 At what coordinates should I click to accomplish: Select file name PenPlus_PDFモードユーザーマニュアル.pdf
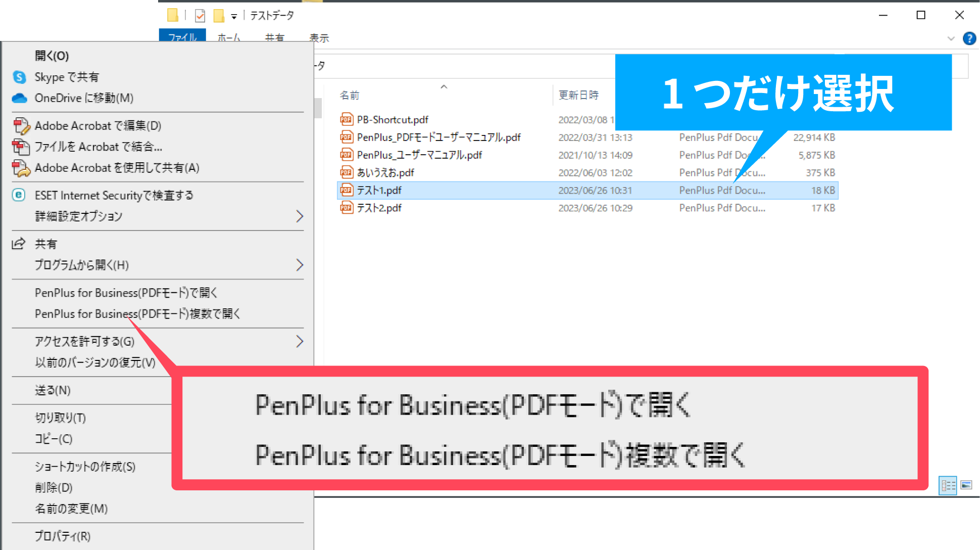point(438,137)
